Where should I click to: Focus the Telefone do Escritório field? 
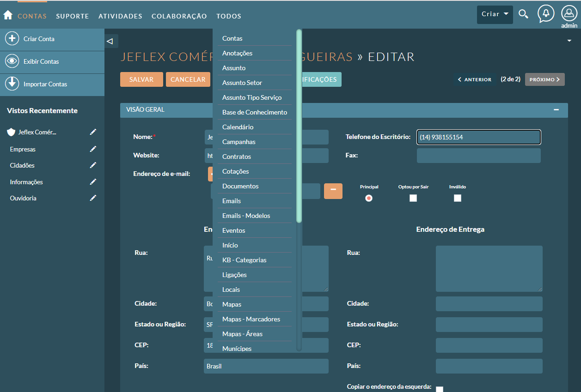coord(479,137)
